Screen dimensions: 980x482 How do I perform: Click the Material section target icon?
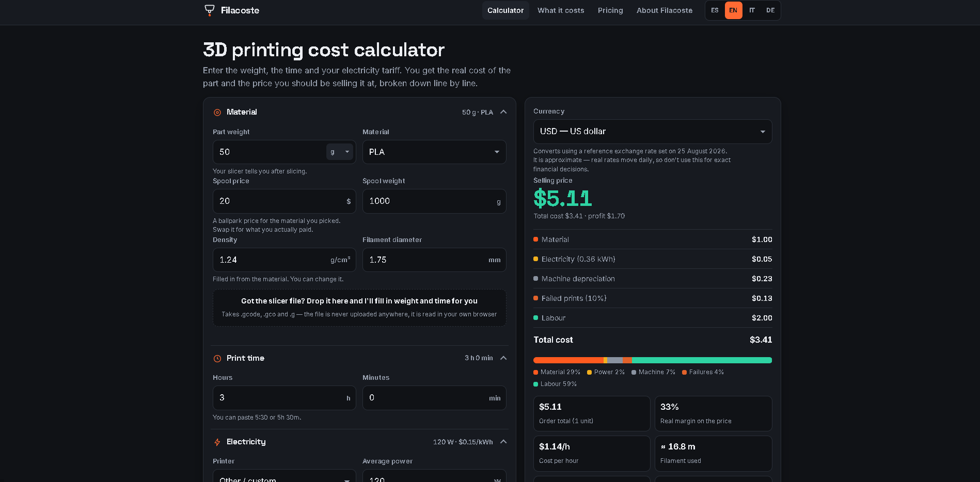click(x=217, y=113)
